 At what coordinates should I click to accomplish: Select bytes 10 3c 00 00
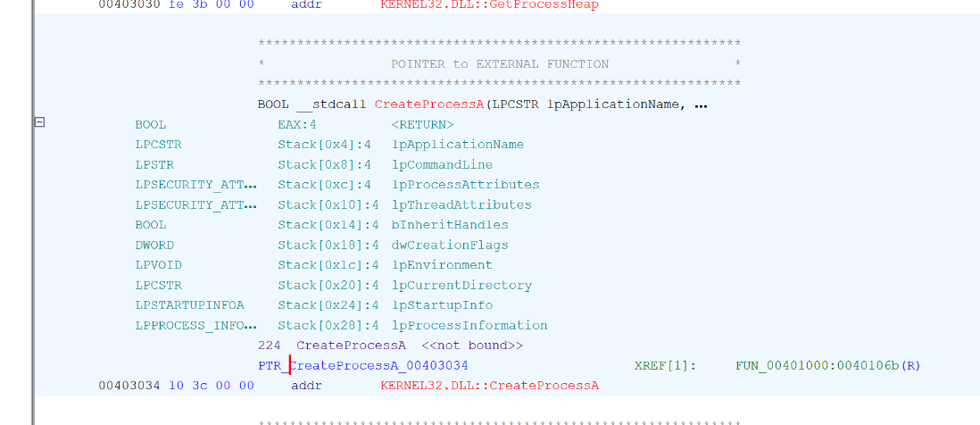pos(211,386)
